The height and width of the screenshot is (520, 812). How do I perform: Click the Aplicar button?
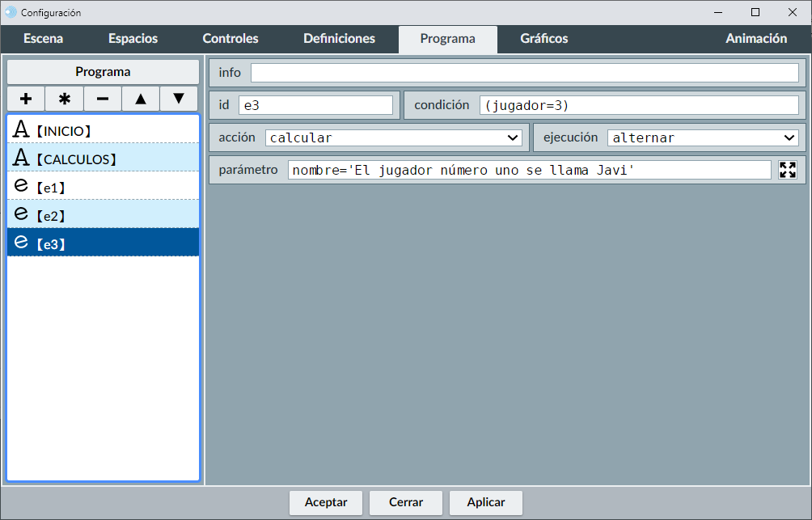point(486,502)
